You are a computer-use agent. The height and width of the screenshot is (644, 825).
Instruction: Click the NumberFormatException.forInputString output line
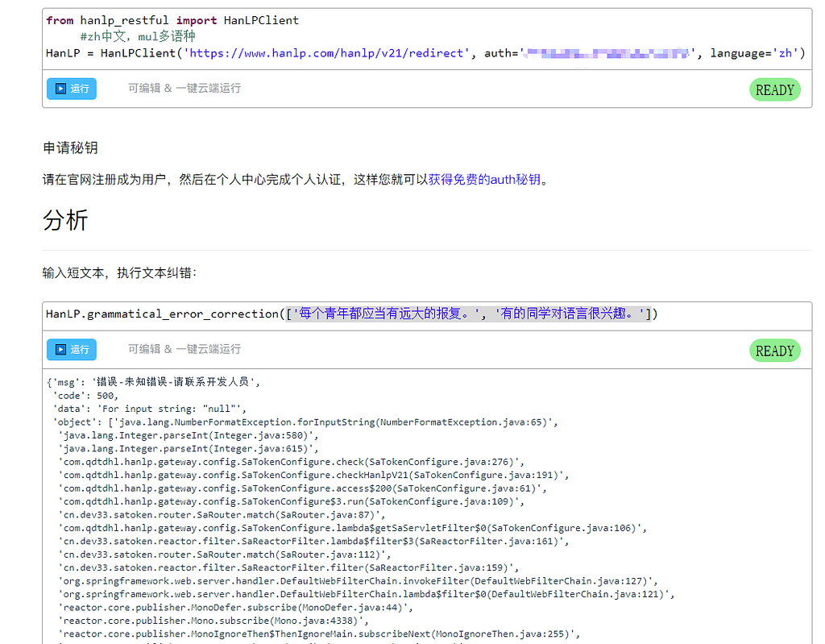click(306, 422)
